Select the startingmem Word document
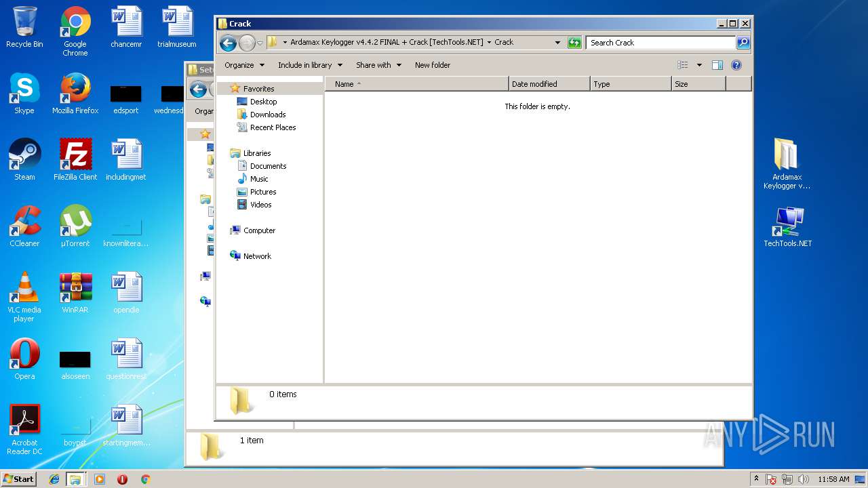This screenshot has width=868, height=488. pyautogui.click(x=126, y=426)
